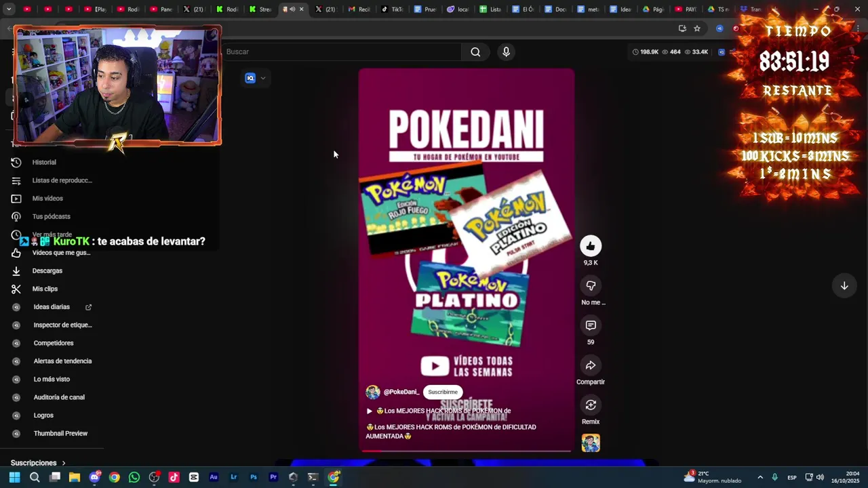Open vidIQ Ideas diarias

(x=53, y=307)
